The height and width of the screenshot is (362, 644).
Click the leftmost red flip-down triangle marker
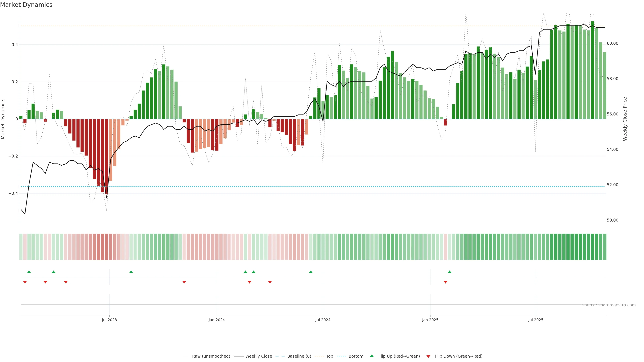pyautogui.click(x=25, y=282)
